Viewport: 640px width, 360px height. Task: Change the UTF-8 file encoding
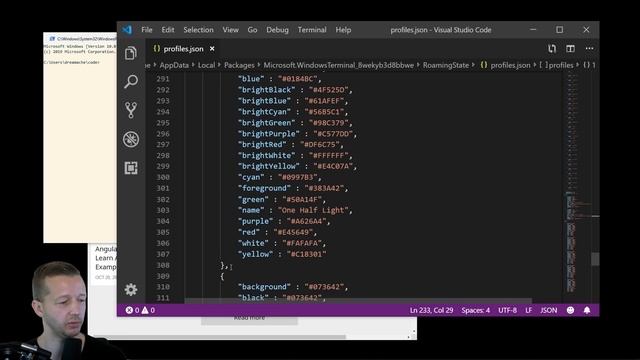[507, 310]
